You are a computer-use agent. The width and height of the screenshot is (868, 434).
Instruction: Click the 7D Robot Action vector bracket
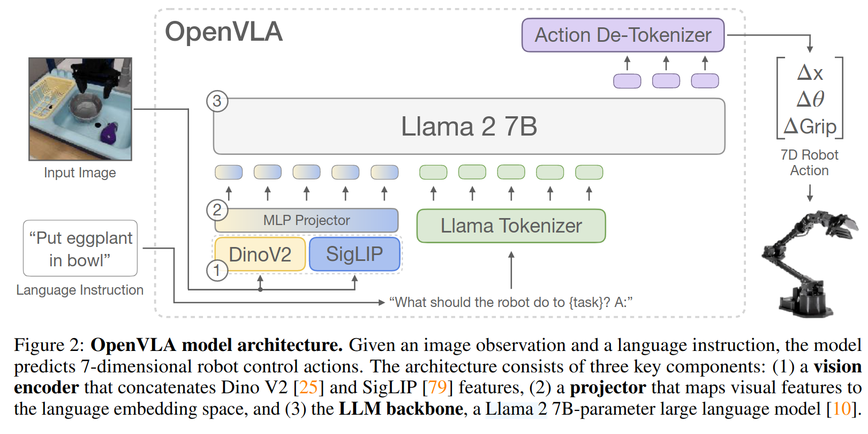pyautogui.click(x=810, y=98)
